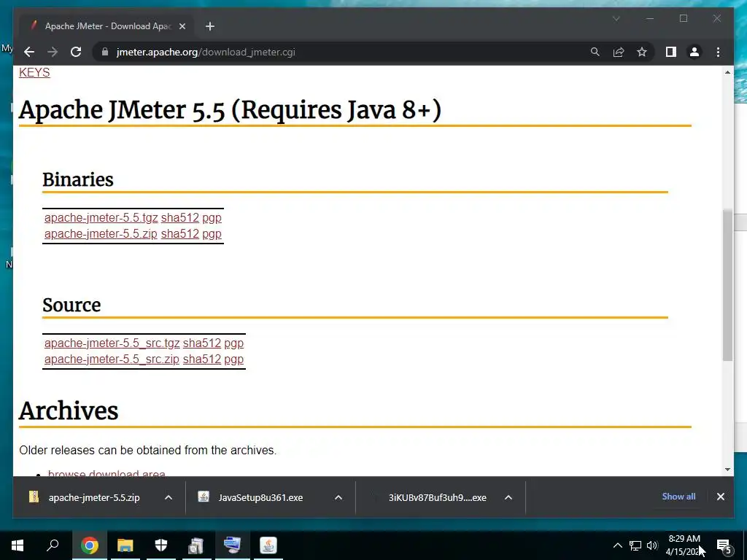Go back to the previous page
Viewport: 747px width, 560px height.
click(x=29, y=52)
